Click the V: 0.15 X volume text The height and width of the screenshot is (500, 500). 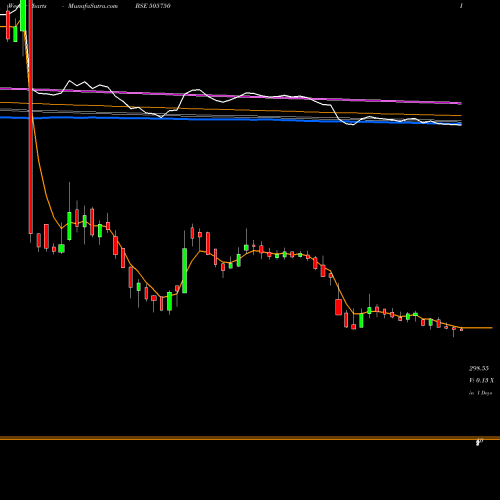481,380
